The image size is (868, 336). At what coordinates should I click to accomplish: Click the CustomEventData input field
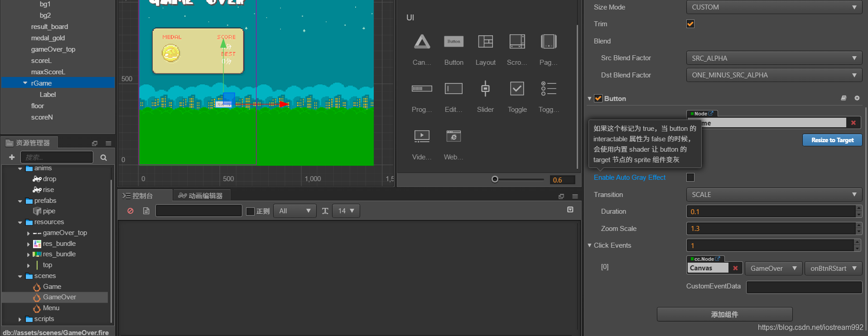click(x=804, y=287)
